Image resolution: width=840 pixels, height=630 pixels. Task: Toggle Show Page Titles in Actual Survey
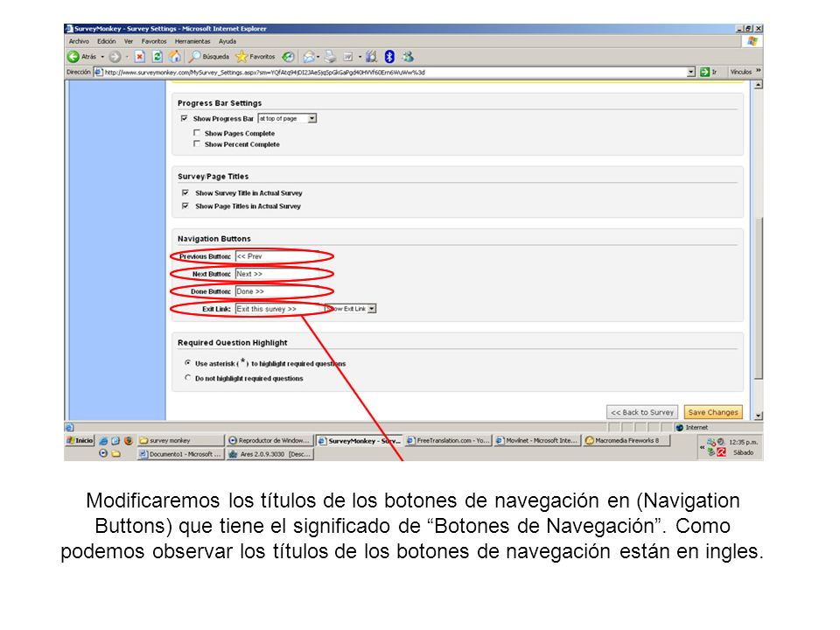tap(185, 206)
